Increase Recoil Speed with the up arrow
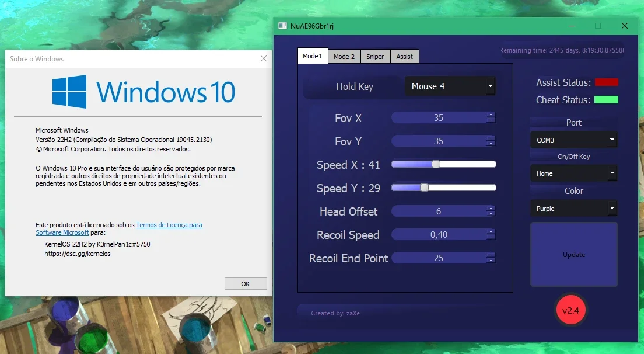644x354 pixels. point(491,232)
